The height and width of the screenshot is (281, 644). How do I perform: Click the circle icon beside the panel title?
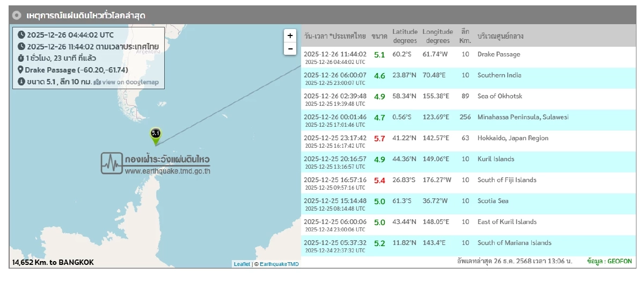(x=17, y=16)
